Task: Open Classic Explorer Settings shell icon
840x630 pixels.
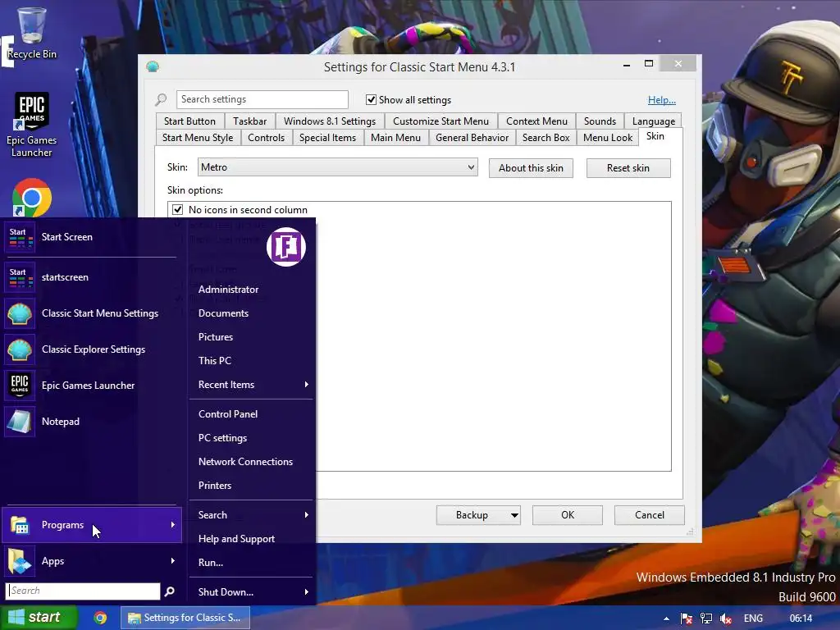Action: click(20, 349)
